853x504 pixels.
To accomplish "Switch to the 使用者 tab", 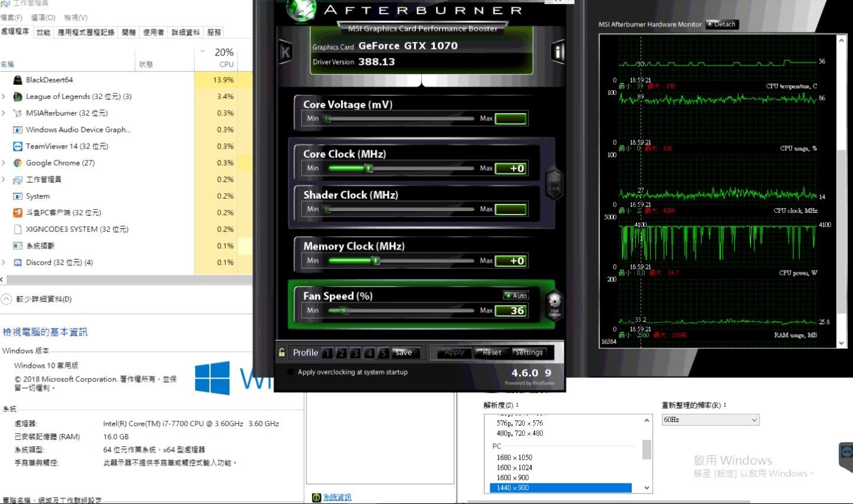I will point(153,32).
